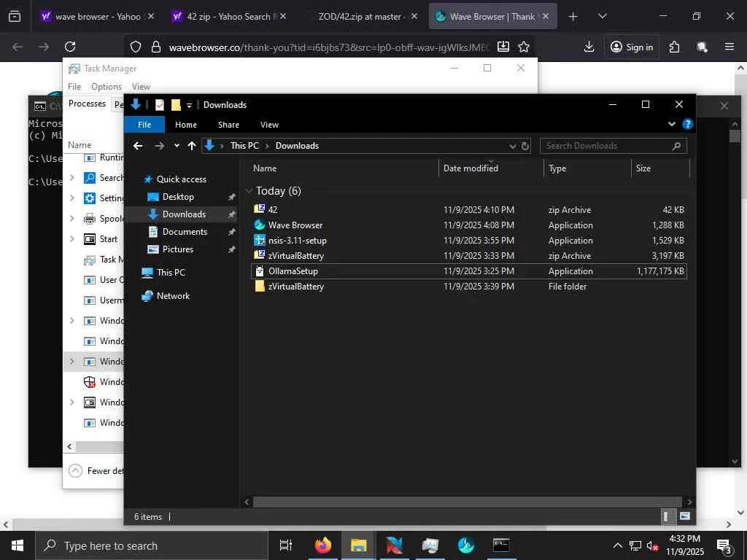Expand the Start process in Task Manager
The width and height of the screenshot is (747, 560).
pos(72,239)
